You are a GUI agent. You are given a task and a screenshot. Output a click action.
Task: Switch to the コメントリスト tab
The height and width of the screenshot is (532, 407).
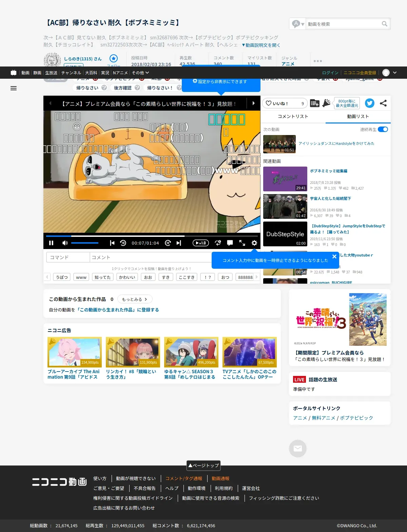tap(293, 116)
